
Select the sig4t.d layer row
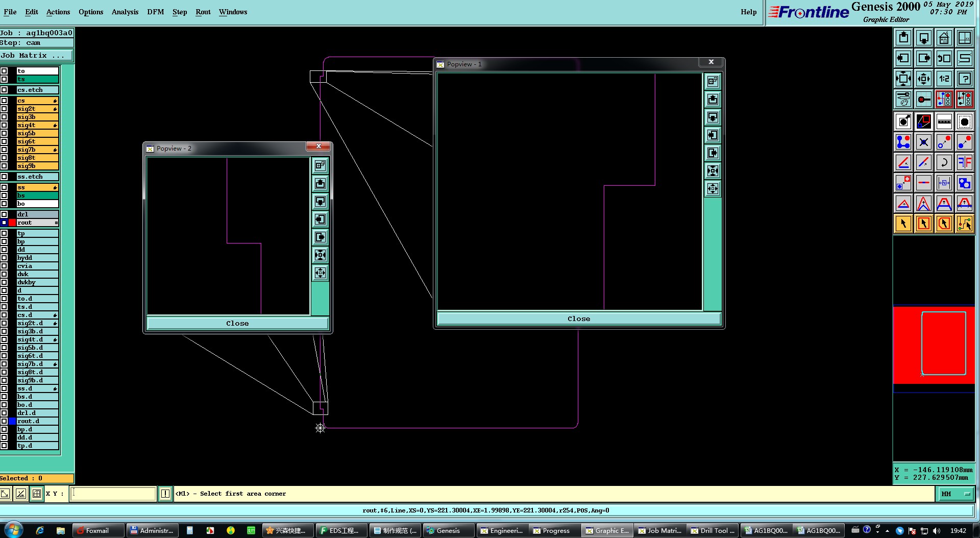[37, 339]
